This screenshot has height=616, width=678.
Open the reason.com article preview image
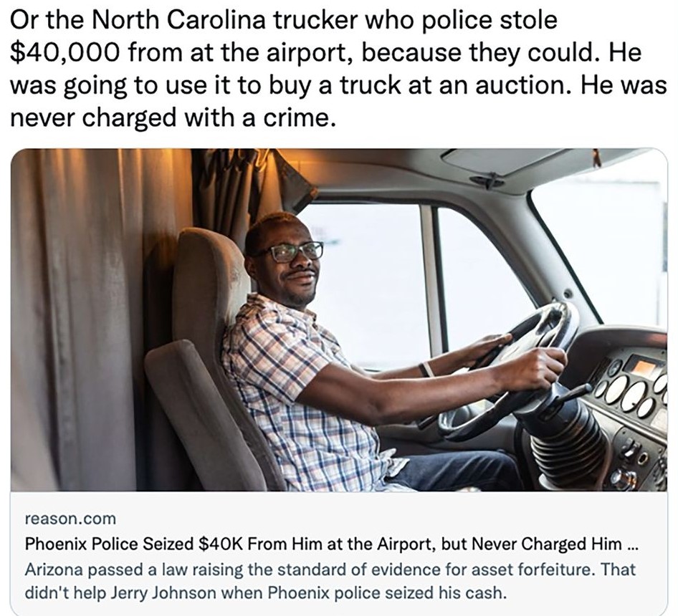tap(338, 319)
